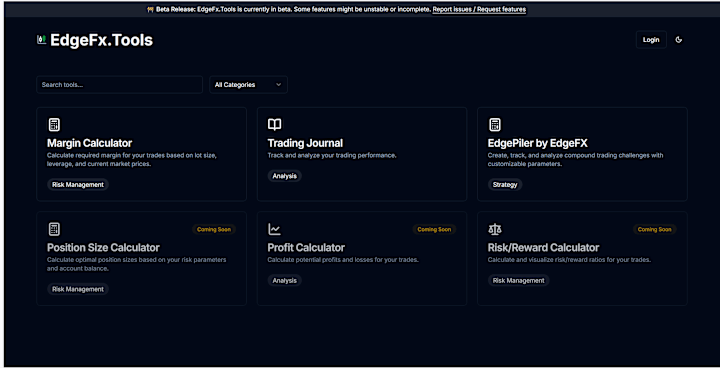Click 'Calculate and visualize risk/reward ratios' description
720x368 pixels.
pos(569,260)
